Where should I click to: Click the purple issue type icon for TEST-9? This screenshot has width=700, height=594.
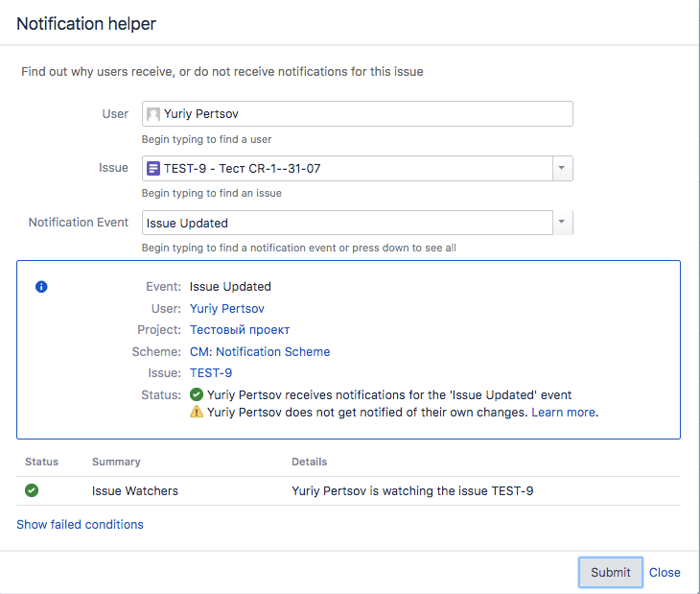[x=153, y=169]
